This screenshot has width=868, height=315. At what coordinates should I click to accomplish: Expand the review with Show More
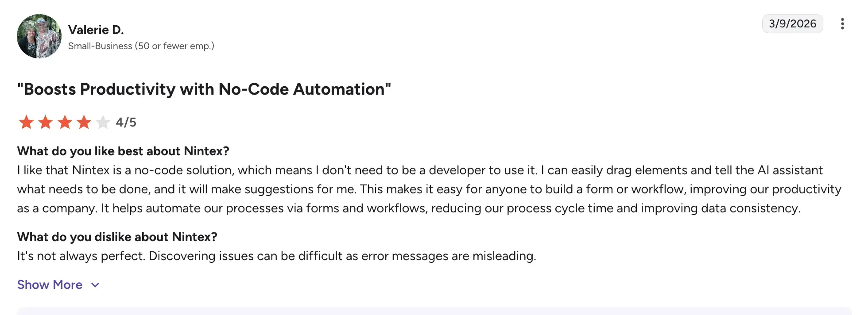pyautogui.click(x=50, y=284)
